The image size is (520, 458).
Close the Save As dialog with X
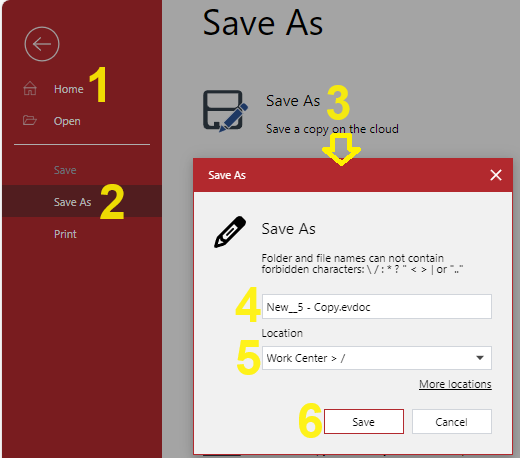tap(496, 175)
